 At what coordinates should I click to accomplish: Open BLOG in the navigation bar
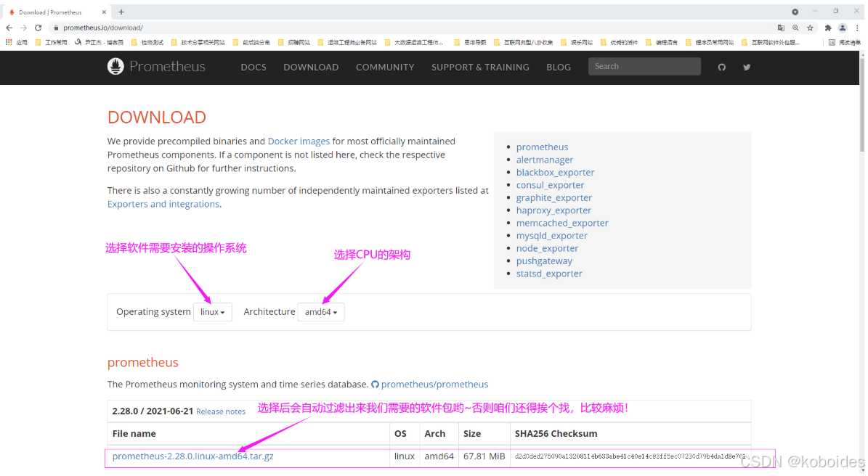click(x=559, y=67)
